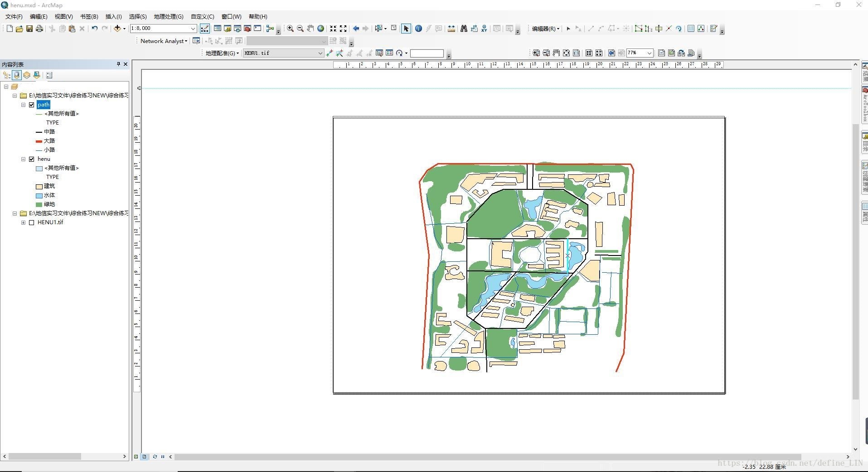Open the Catalog window icon
Image resolution: width=868 pixels, height=472 pixels.
coord(228,29)
